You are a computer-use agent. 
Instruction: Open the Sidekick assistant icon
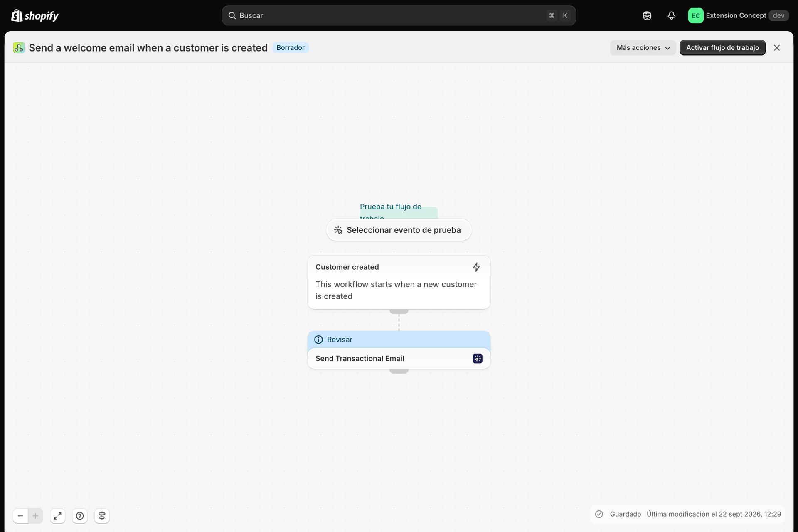coord(647,16)
